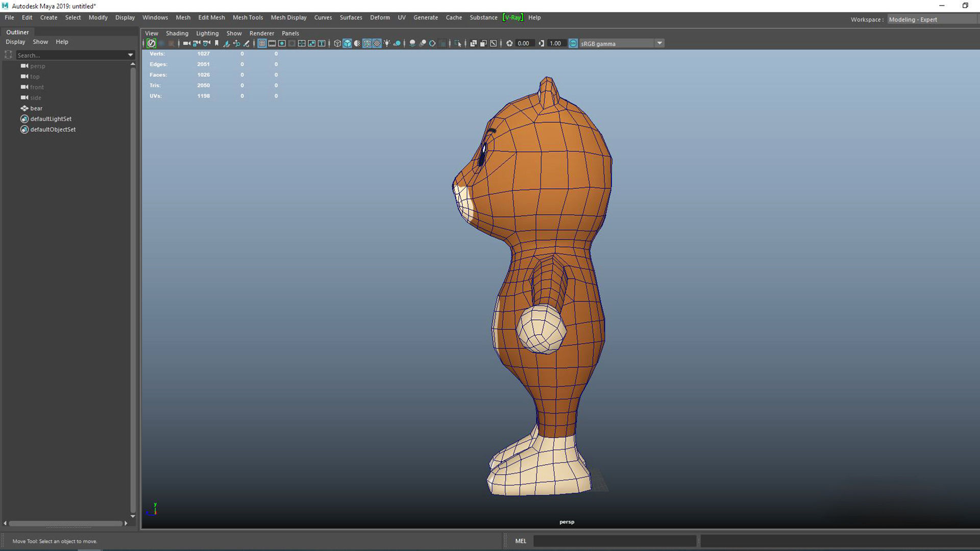Open the Edit Mesh menu
Image resolution: width=980 pixels, height=551 pixels.
(x=211, y=17)
